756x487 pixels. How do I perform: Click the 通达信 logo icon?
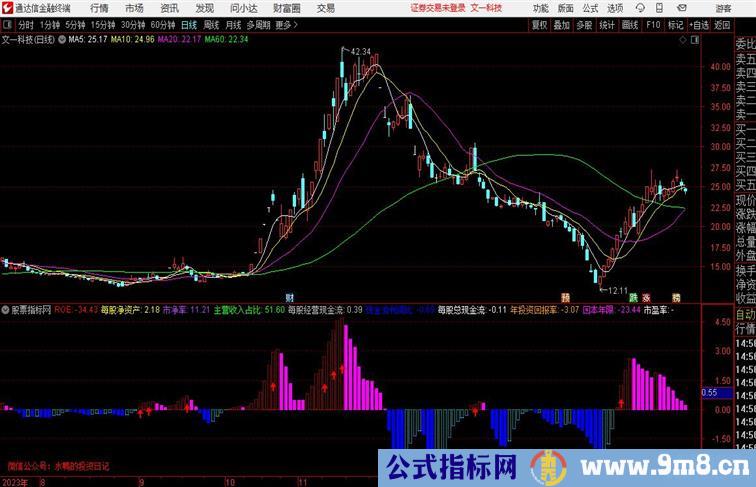(8, 8)
